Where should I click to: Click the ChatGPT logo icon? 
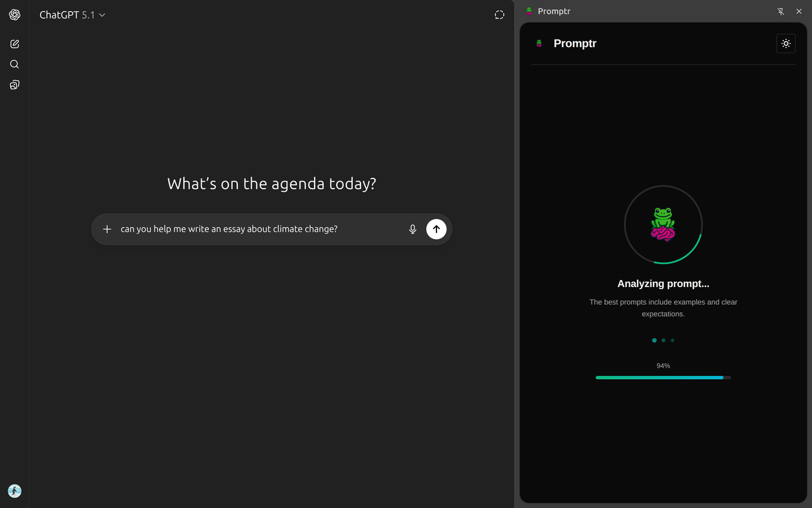tap(15, 15)
